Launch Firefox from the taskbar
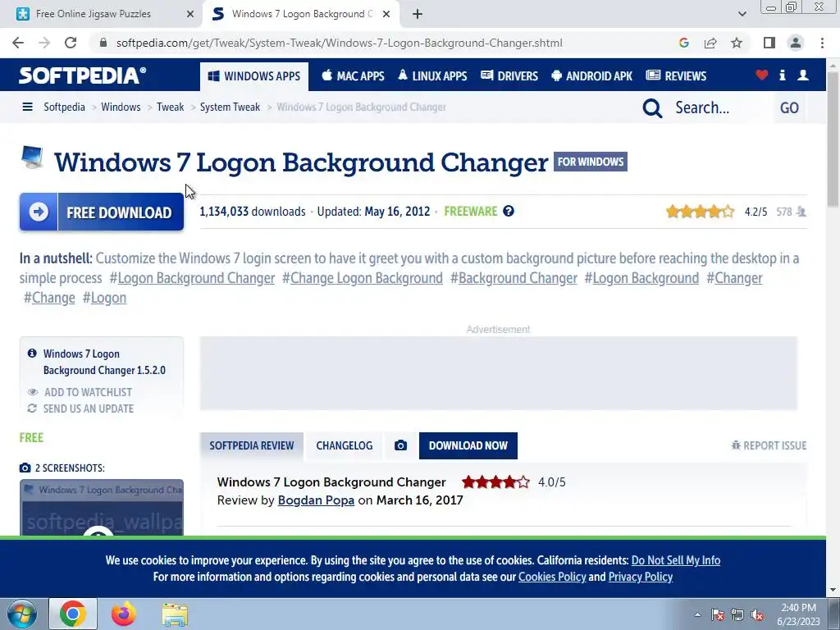Screen dimensions: 840x630 [123, 614]
